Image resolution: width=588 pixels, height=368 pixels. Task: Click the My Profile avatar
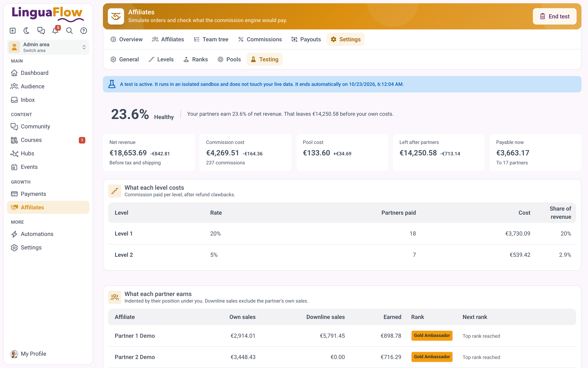14,354
